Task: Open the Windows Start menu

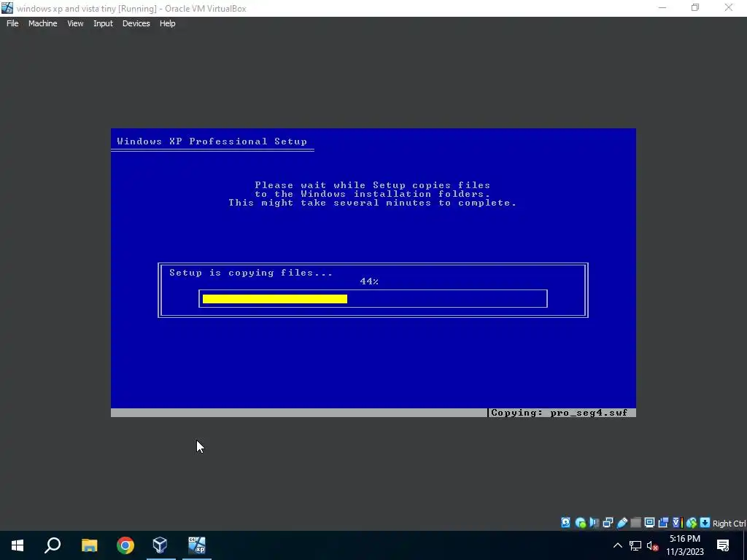Action: pyautogui.click(x=18, y=545)
